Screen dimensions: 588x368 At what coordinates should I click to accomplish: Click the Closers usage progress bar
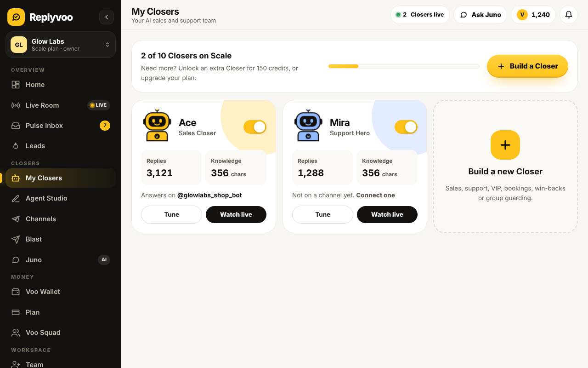[x=404, y=66]
